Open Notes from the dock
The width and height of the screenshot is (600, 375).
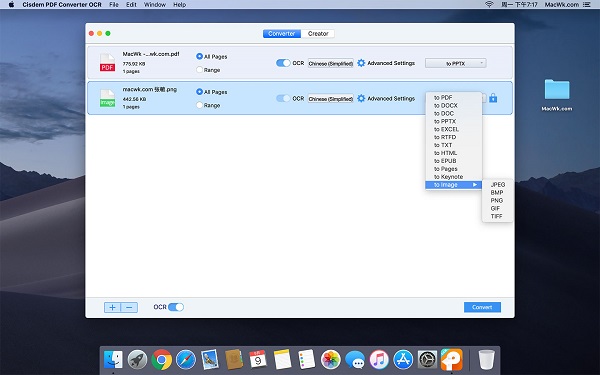[282, 360]
